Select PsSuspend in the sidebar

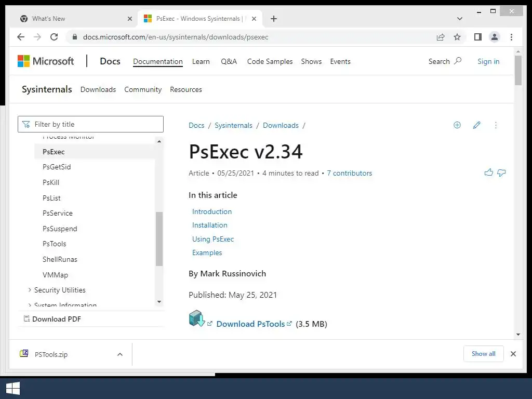tap(60, 229)
